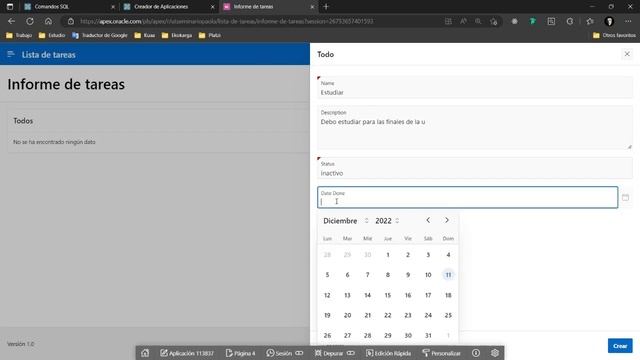Open the Status dropdown showing Inactivo
This screenshot has height=360, width=640.
point(475,168)
